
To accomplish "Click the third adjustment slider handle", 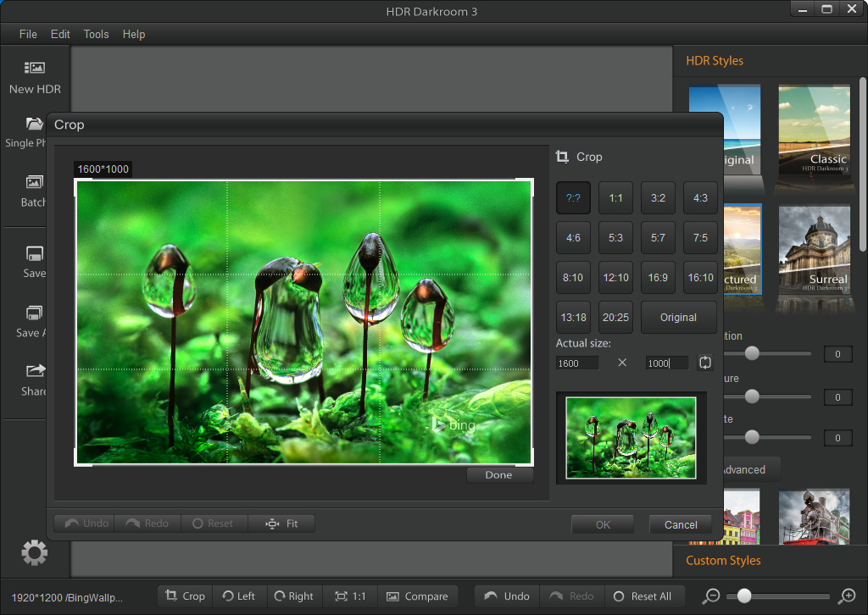I will [752, 437].
